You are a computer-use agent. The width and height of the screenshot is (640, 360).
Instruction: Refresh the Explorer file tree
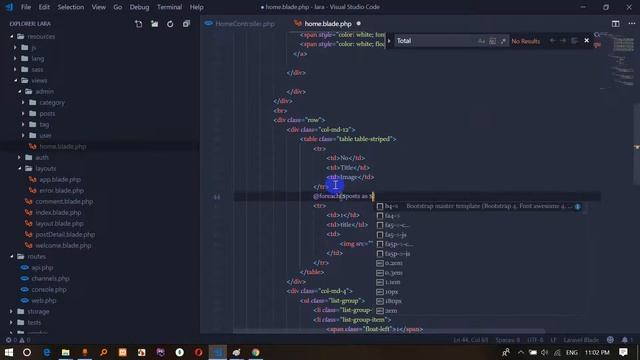click(x=170, y=24)
